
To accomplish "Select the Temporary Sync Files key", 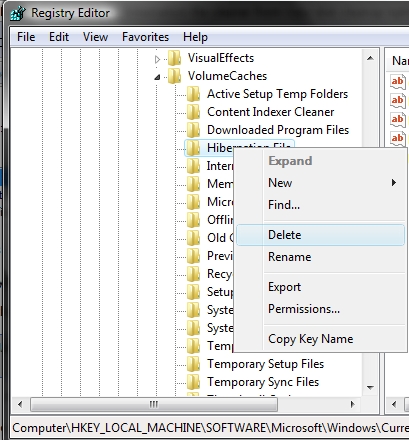I will (263, 382).
